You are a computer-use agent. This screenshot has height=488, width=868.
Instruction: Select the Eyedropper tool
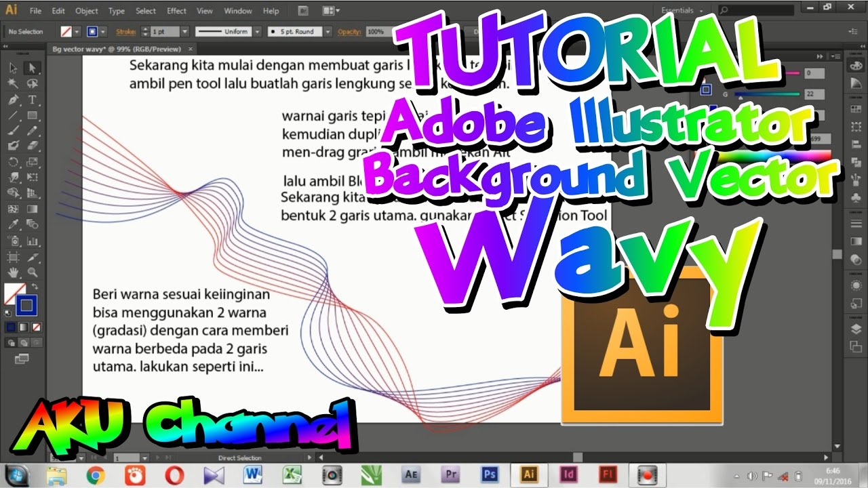pyautogui.click(x=14, y=225)
